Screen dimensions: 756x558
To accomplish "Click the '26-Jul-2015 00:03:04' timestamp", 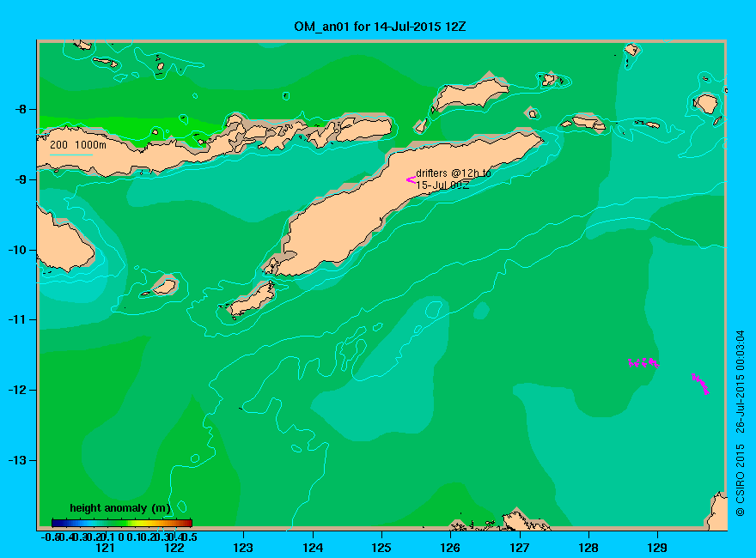I will (x=740, y=382).
